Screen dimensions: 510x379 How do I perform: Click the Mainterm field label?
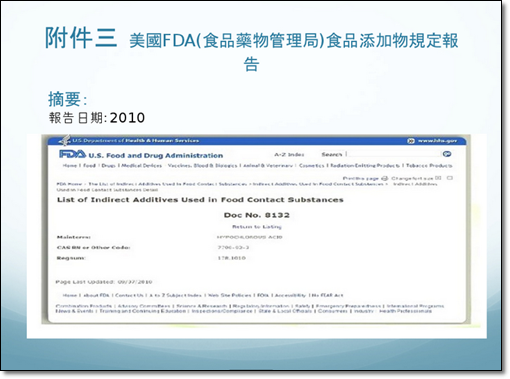click(74, 237)
